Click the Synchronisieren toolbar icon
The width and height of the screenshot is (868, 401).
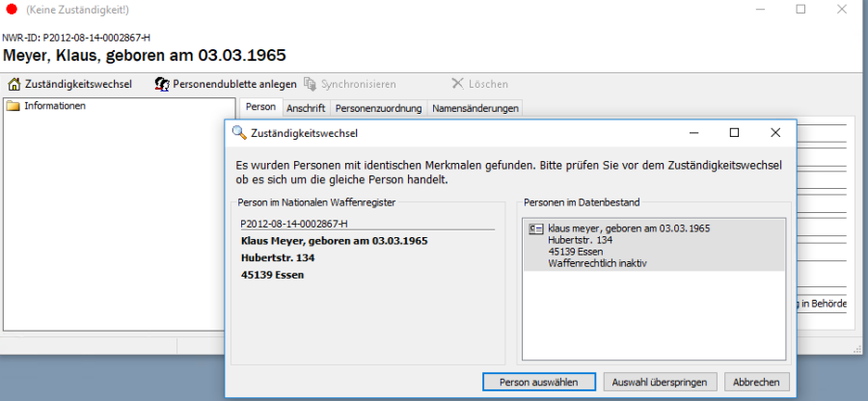[x=310, y=84]
